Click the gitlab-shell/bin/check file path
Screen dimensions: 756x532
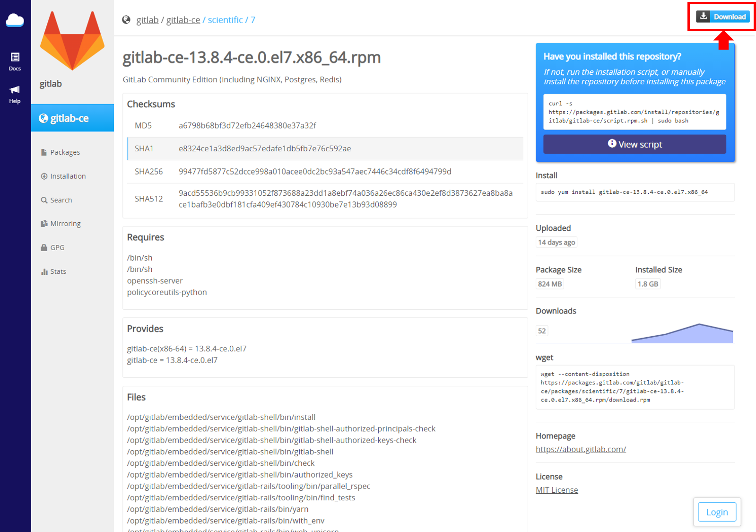point(221,463)
